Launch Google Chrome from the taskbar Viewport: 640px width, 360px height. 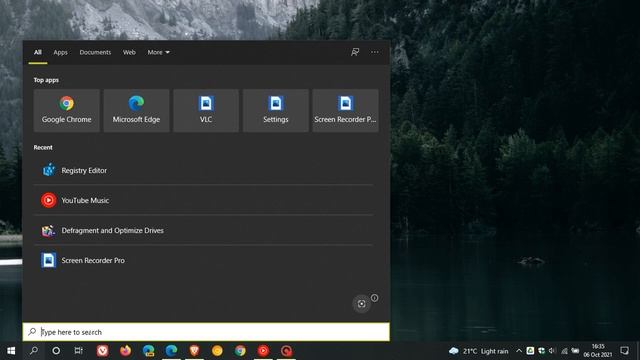click(x=240, y=351)
